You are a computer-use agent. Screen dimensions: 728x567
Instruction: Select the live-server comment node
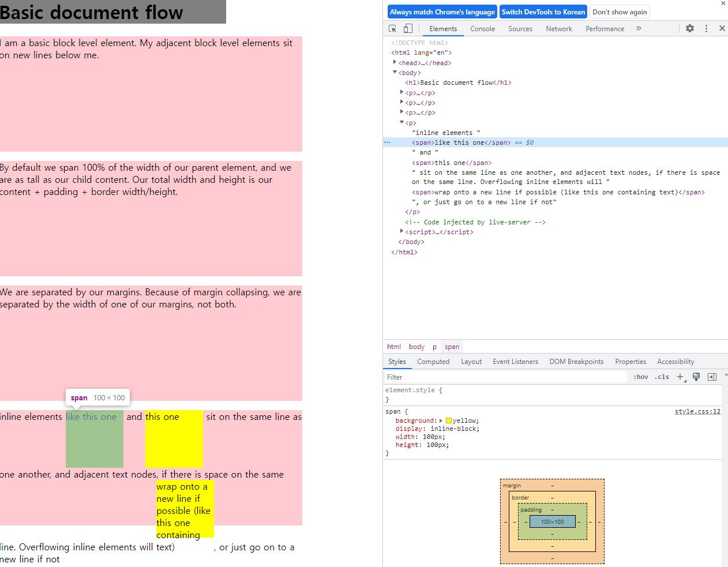click(475, 222)
